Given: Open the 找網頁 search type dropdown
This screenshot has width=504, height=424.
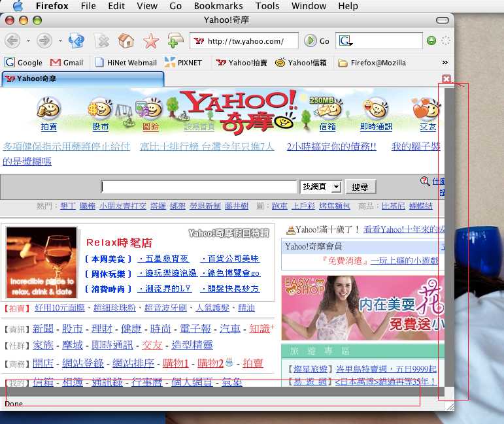Looking at the screenshot, I should [321, 188].
